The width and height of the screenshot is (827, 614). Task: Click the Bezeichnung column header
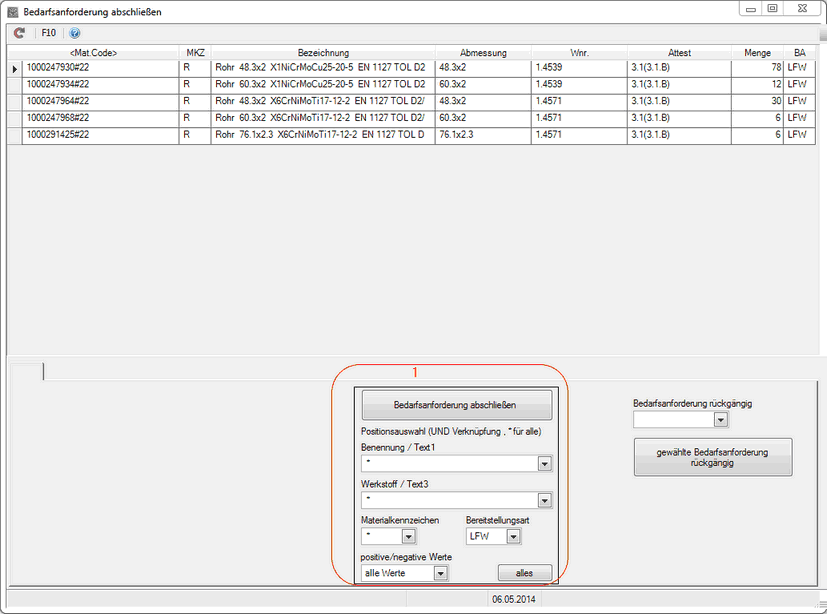(322, 52)
